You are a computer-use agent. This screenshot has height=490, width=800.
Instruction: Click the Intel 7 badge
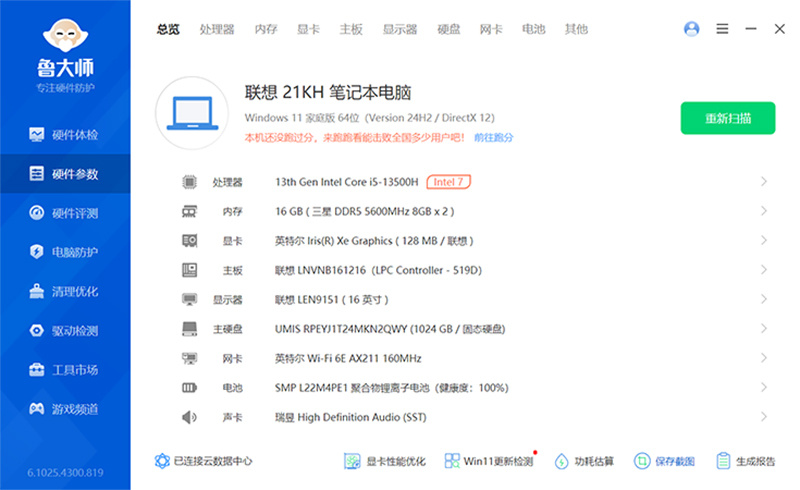[448, 182]
